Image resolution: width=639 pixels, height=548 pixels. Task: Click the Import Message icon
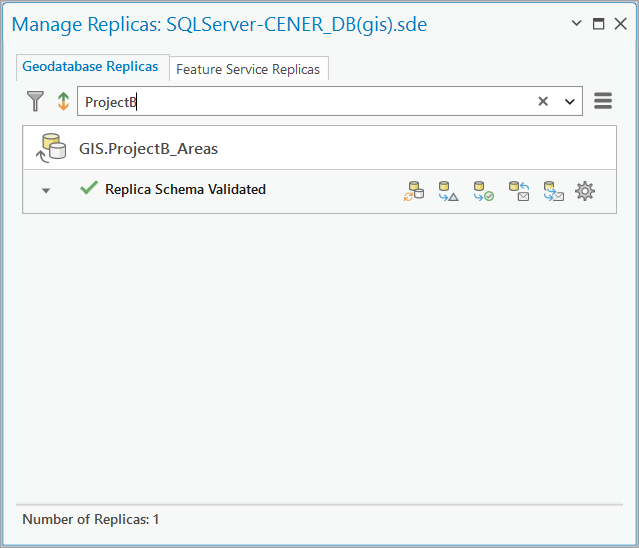pos(519,191)
